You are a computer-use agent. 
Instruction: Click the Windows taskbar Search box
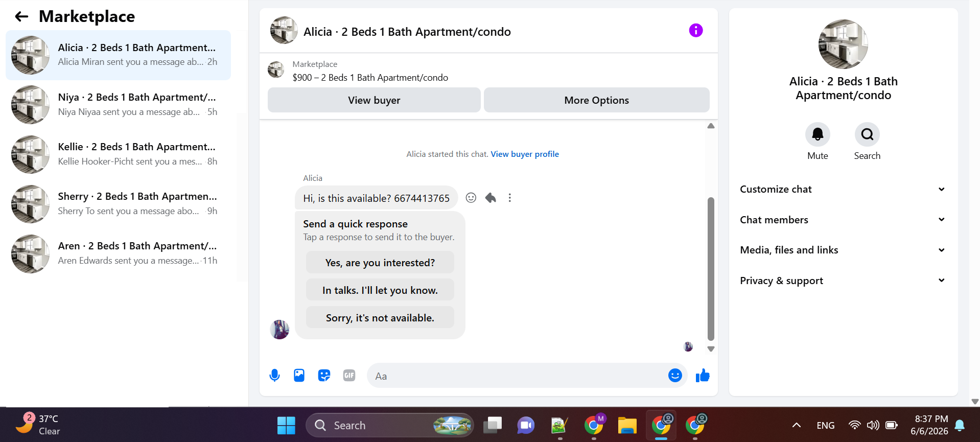tap(389, 425)
